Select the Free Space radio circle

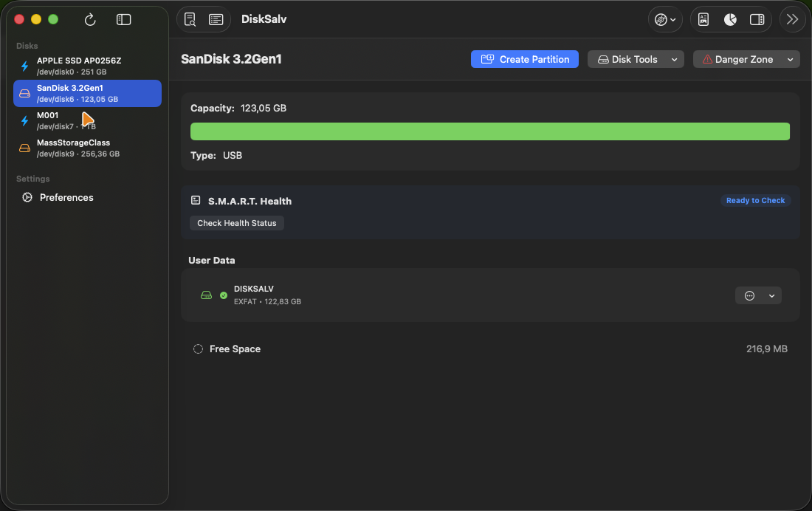coord(198,349)
